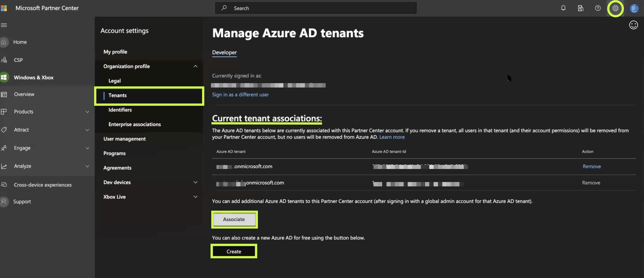Click the Create button
The width and height of the screenshot is (644, 278).
point(234,251)
